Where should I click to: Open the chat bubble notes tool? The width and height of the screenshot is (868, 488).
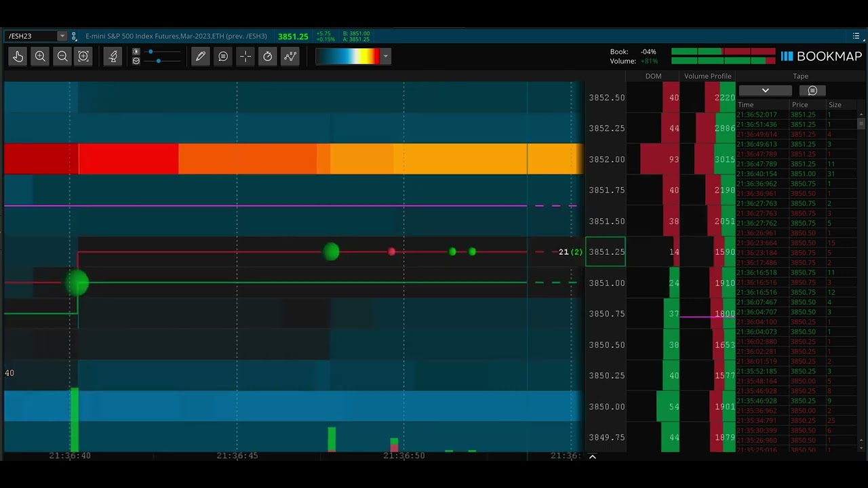tap(223, 57)
